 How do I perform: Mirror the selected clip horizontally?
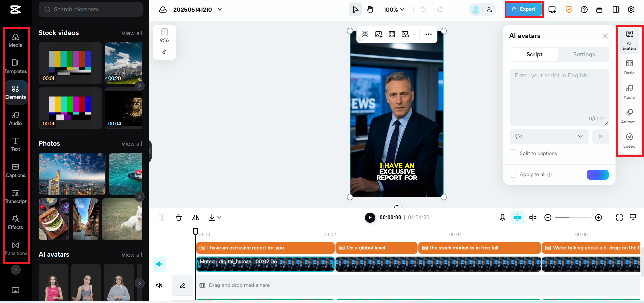point(196,217)
